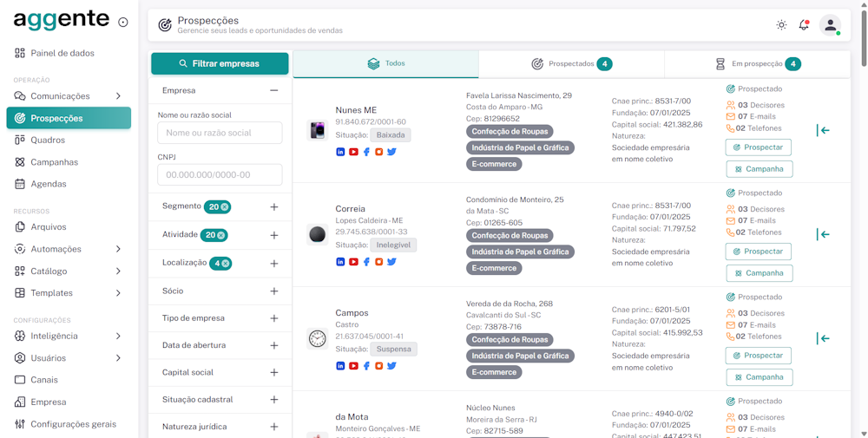Image resolution: width=868 pixels, height=438 pixels.
Task: Click Campanha button for Nunes ME
Action: coord(759,168)
